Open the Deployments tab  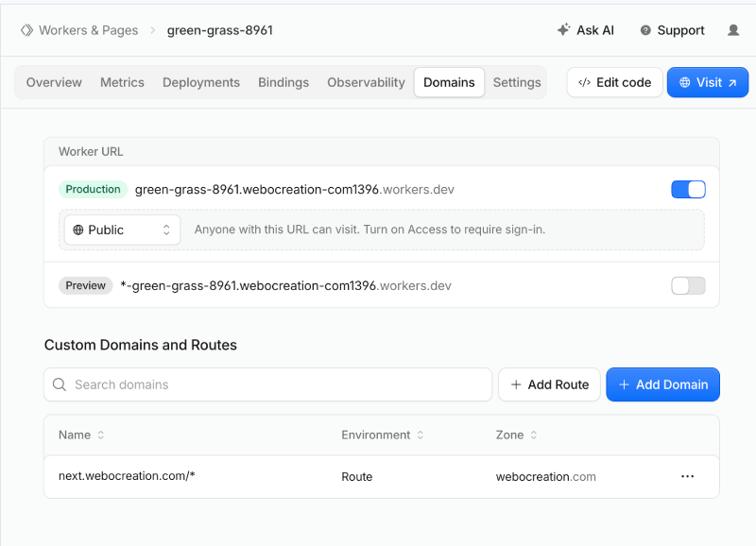[x=201, y=82]
